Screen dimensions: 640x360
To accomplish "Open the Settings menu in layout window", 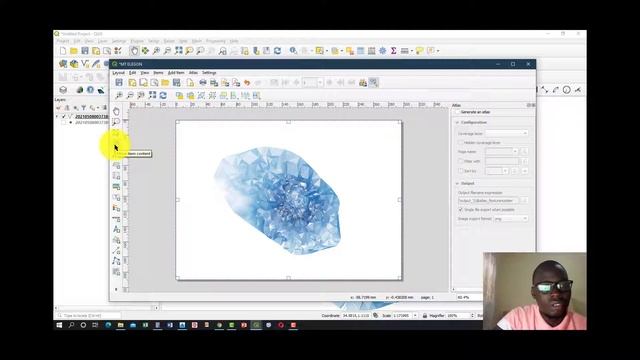I will (209, 73).
